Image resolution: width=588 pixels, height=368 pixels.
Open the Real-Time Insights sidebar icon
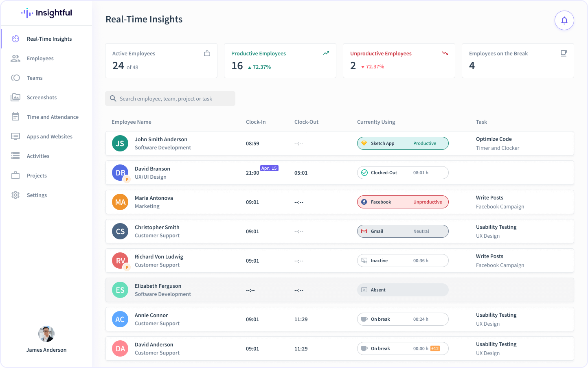tap(15, 38)
